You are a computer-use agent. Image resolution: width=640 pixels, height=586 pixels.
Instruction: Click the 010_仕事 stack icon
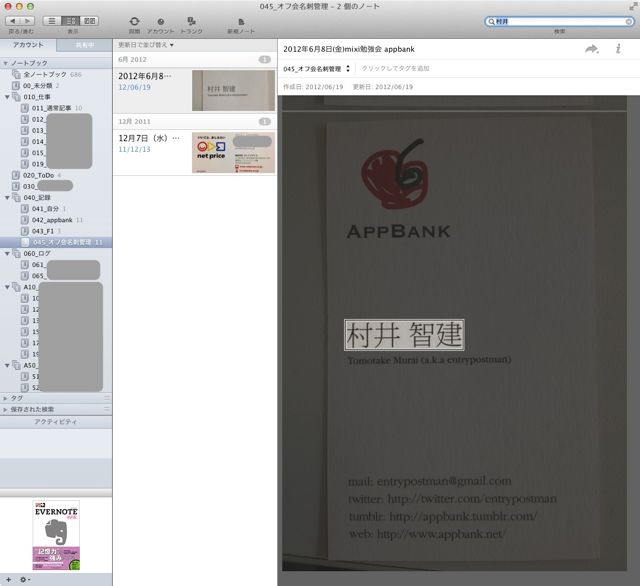coord(16,97)
